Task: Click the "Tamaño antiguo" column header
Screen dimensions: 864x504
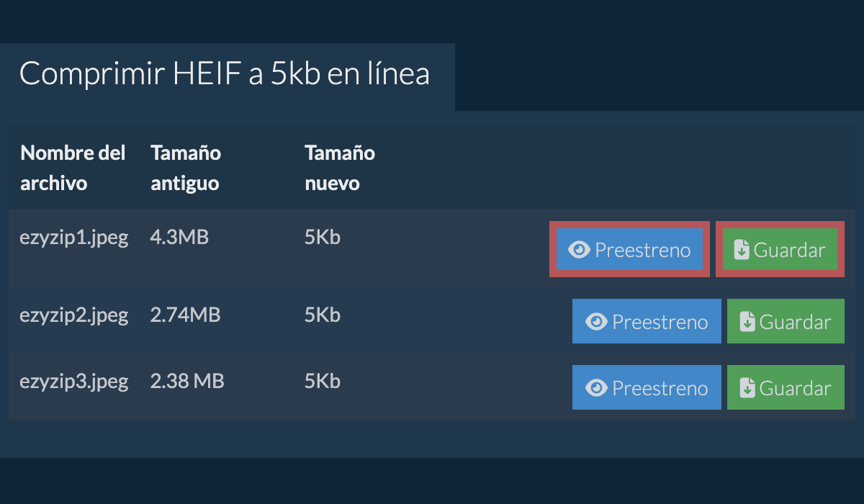Action: click(x=185, y=168)
